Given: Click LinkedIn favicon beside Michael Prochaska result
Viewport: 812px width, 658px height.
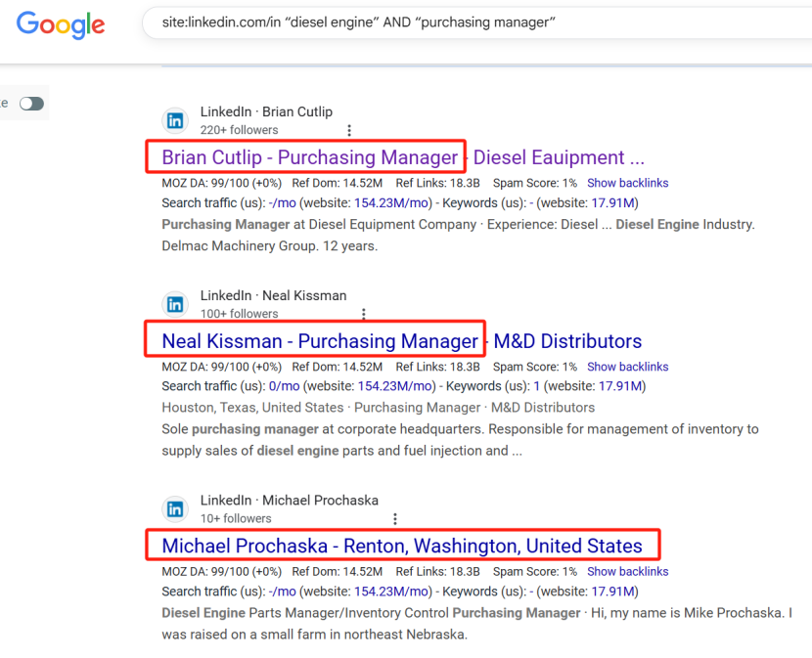Looking at the screenshot, I should (175, 508).
